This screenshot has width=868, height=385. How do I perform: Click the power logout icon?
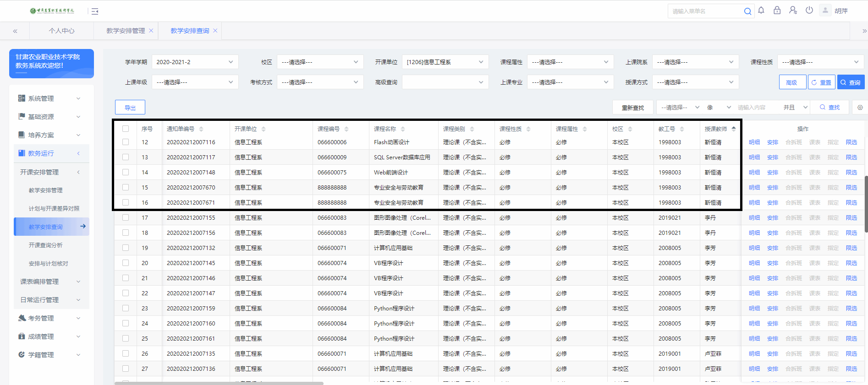point(809,11)
